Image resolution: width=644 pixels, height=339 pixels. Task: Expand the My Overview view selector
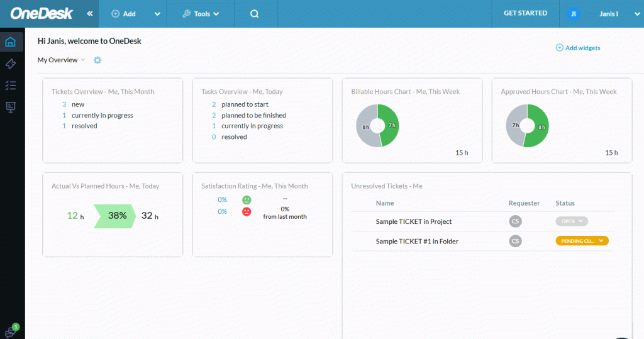[61, 60]
